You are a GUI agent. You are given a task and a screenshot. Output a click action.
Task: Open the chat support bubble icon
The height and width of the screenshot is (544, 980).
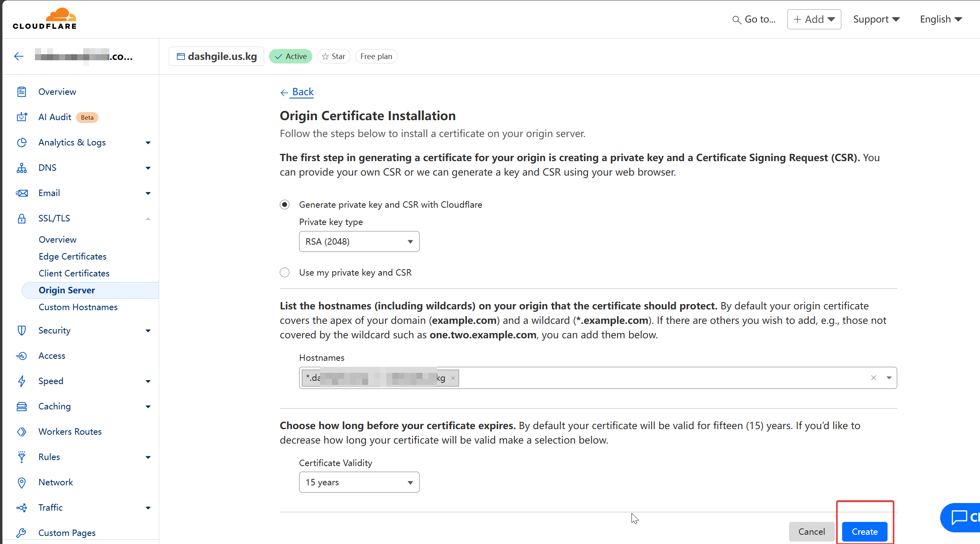click(x=960, y=517)
